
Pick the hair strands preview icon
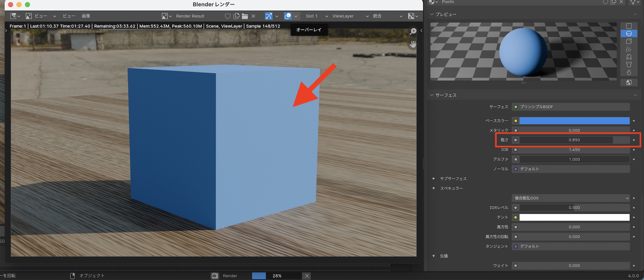(x=629, y=49)
